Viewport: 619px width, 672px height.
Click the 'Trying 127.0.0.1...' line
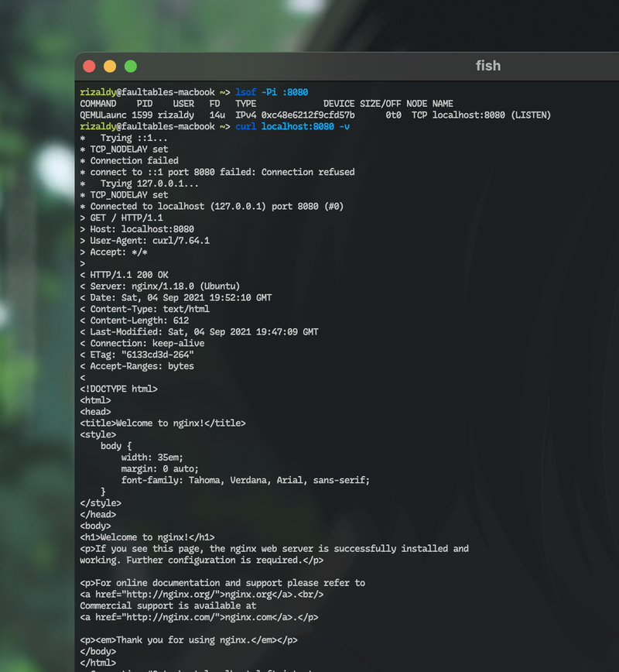coord(139,183)
